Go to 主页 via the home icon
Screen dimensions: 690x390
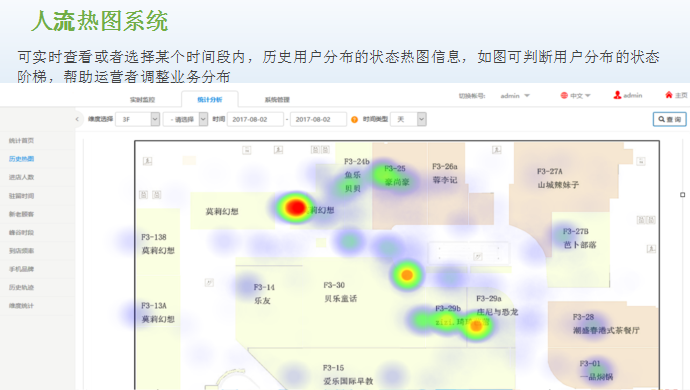[669, 95]
